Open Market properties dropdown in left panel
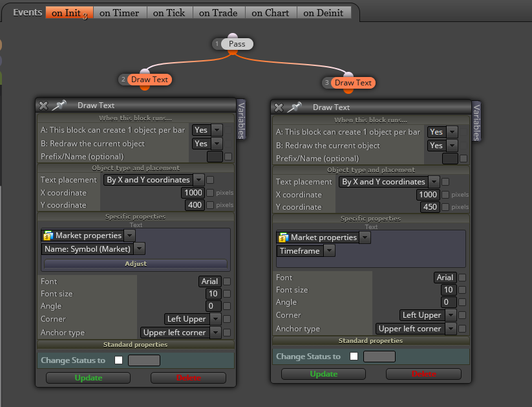The width and height of the screenshot is (532, 407). point(129,236)
